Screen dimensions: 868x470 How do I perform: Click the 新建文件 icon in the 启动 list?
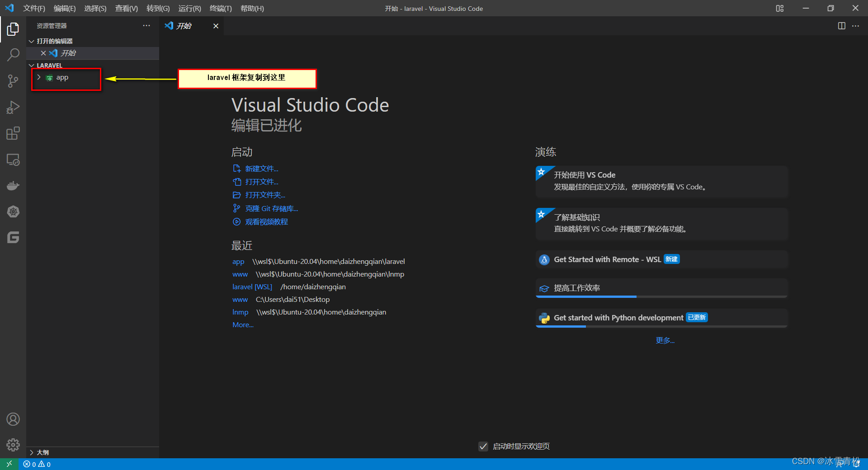(236, 169)
